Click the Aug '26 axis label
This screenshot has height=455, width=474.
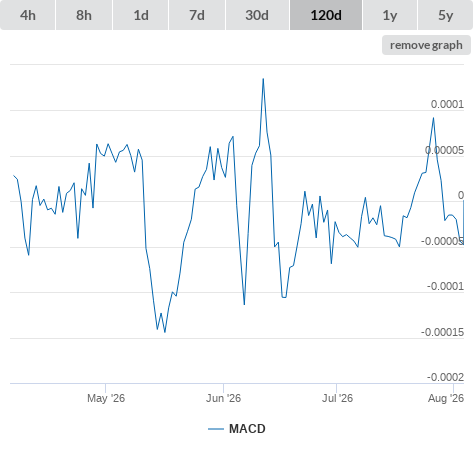pyautogui.click(x=446, y=398)
